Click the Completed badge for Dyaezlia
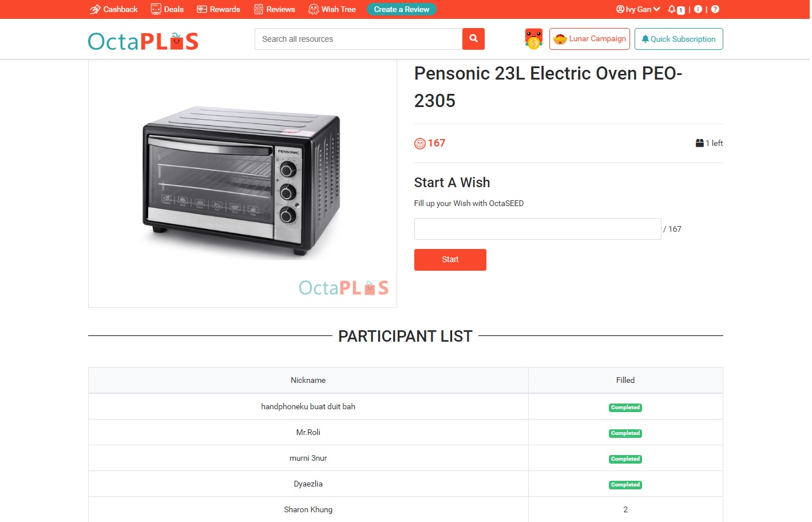The image size is (812, 522). 625,485
